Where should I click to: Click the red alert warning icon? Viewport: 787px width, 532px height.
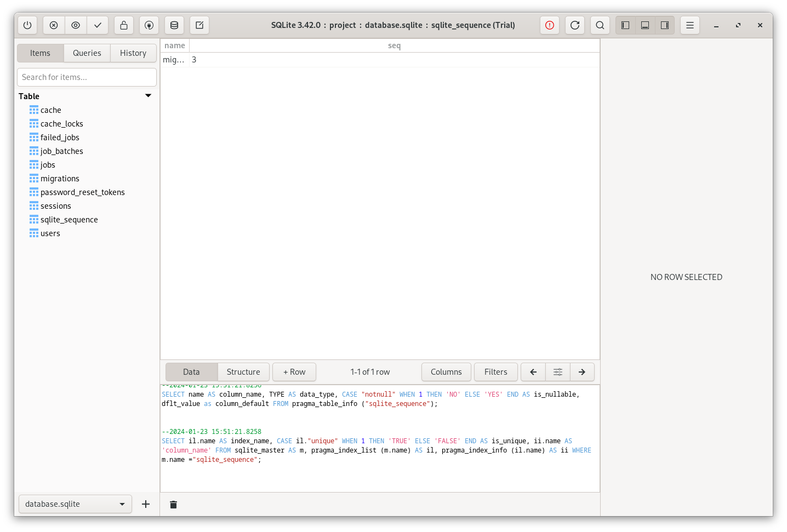(550, 25)
